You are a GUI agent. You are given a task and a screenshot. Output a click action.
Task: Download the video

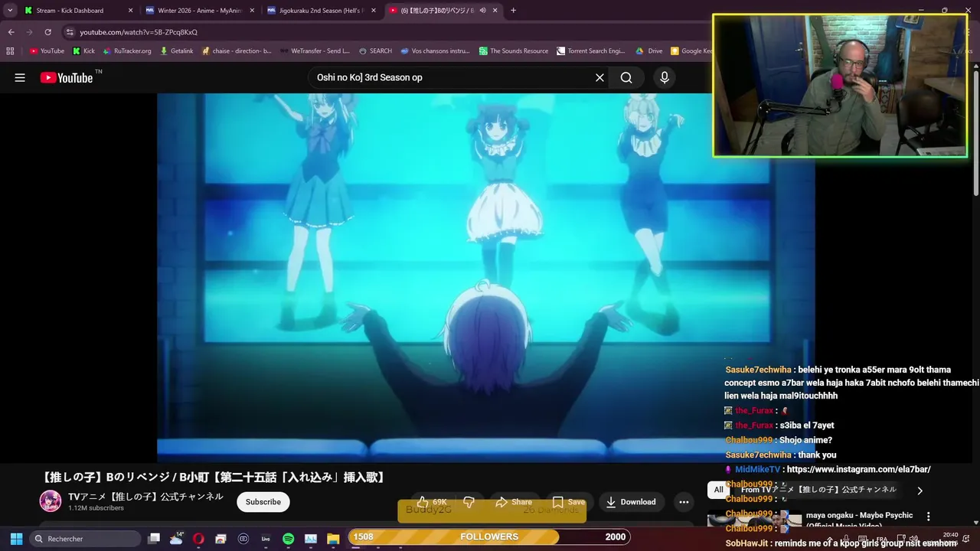(632, 502)
